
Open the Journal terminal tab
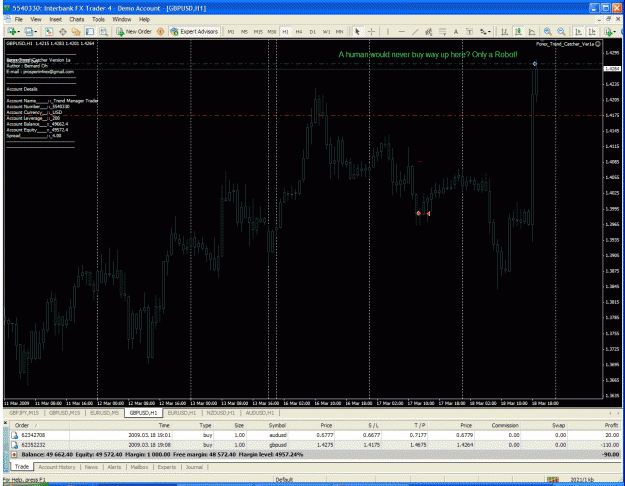[x=194, y=467]
